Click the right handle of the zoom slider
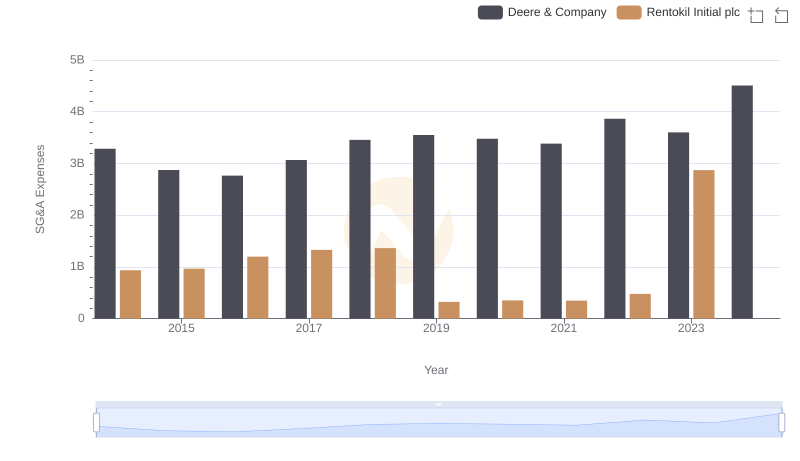This screenshot has width=800, height=461. pos(781,422)
